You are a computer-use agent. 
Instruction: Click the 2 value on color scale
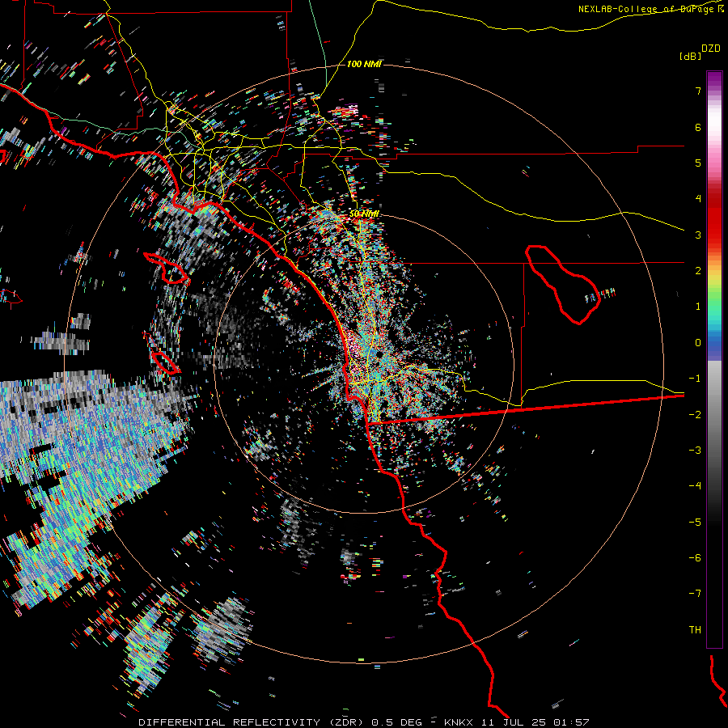(x=698, y=271)
